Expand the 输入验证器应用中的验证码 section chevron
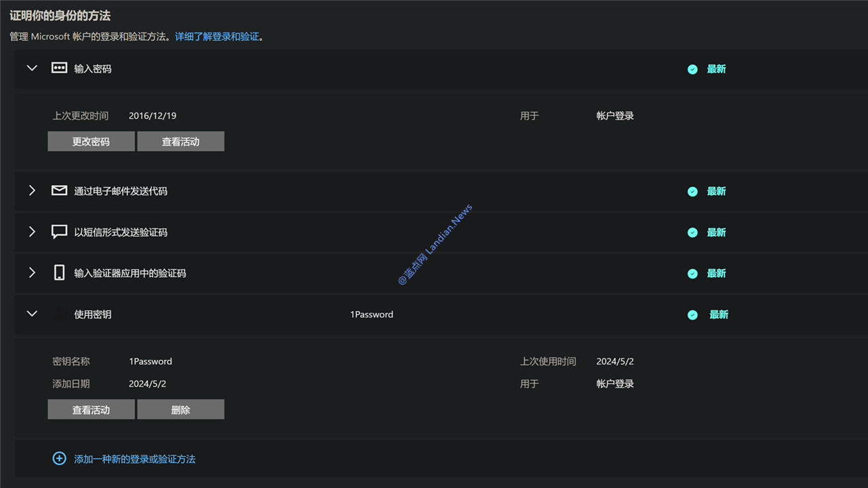This screenshot has width=868, height=488. tap(32, 273)
